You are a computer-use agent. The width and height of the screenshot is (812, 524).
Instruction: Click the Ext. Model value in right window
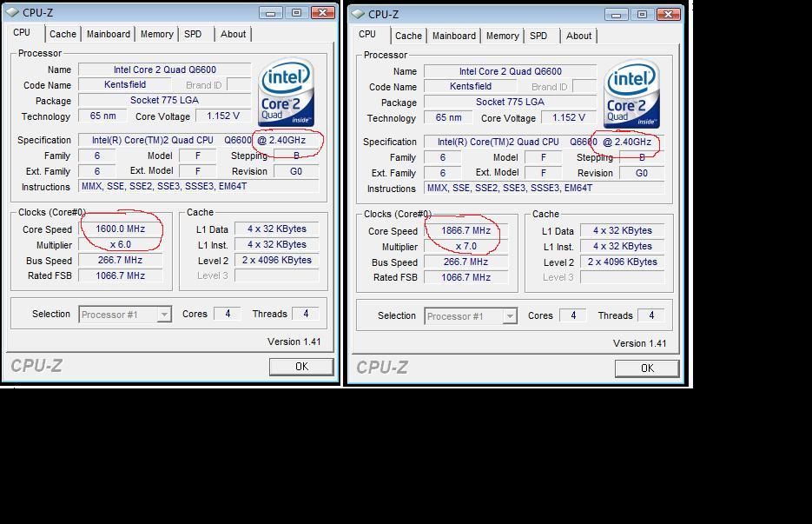543,173
